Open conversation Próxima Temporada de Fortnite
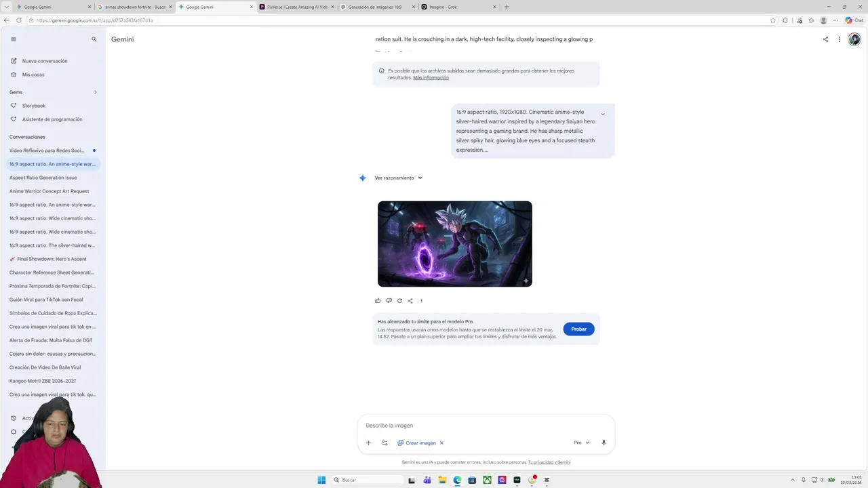 click(x=52, y=286)
